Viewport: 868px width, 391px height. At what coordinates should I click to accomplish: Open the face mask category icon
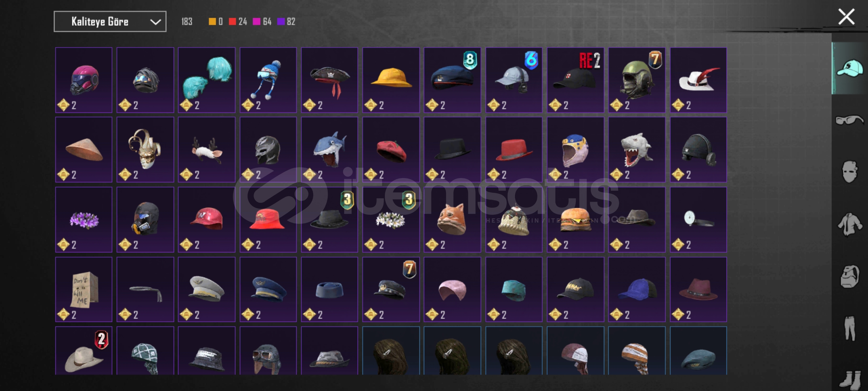(850, 172)
